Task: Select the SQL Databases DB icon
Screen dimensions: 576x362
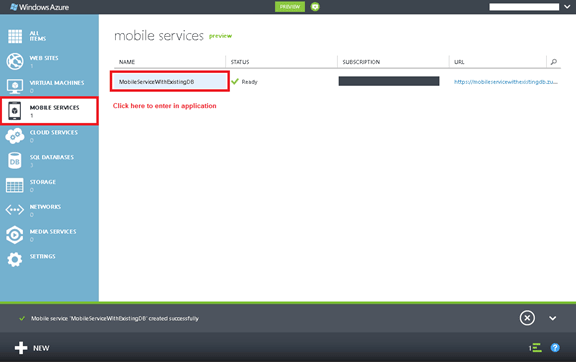Action: 15,161
